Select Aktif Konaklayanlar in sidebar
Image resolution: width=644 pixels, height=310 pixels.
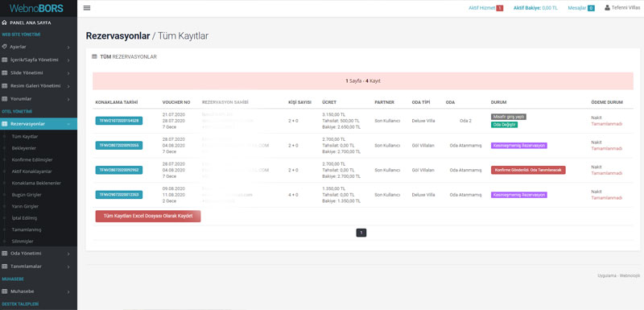(x=31, y=172)
